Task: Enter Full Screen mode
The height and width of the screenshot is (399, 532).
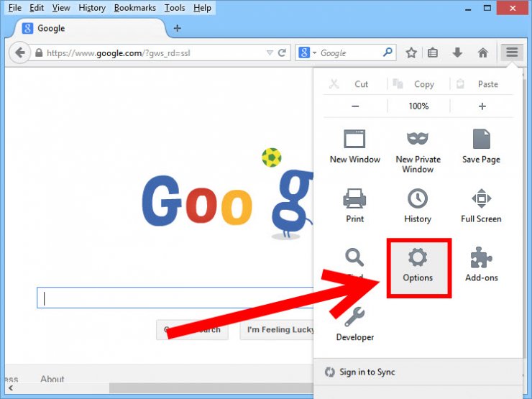Action: [481, 206]
